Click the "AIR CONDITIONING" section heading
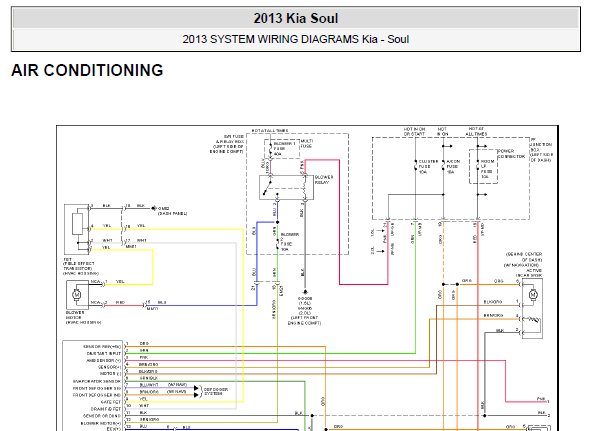Screen dimensions: 604x431 (x=87, y=70)
